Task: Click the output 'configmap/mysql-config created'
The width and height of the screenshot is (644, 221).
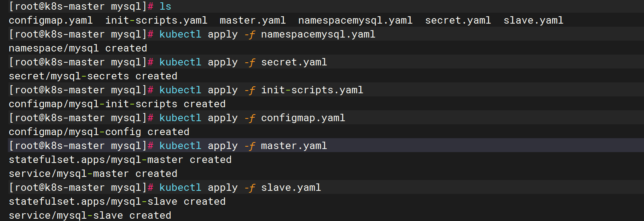Action: point(99,132)
